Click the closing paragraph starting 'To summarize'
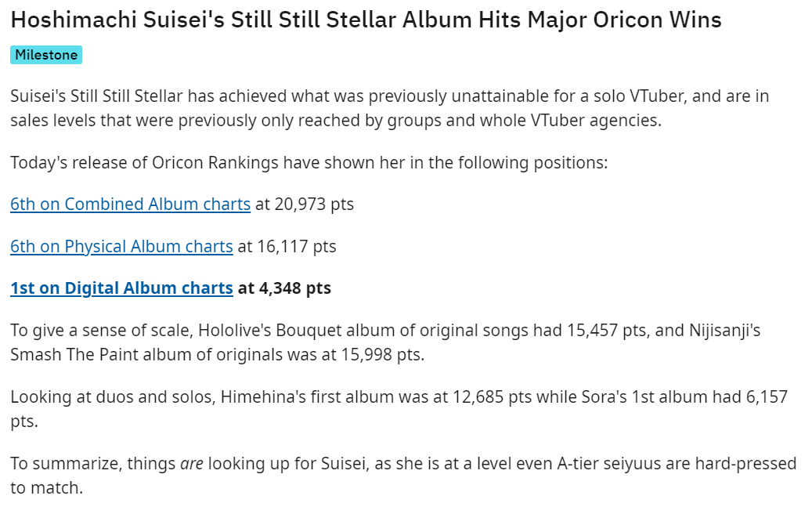812x514 pixels. pyautogui.click(x=403, y=475)
